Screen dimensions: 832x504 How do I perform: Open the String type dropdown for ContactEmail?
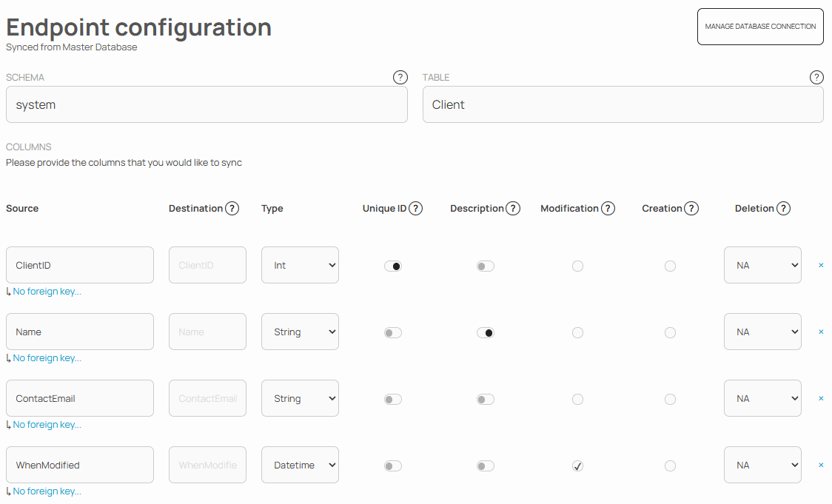click(300, 398)
